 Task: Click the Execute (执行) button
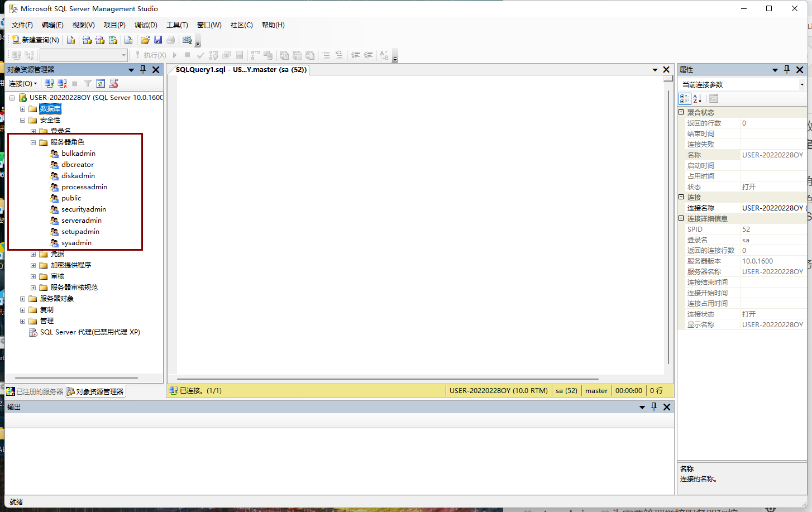[150, 55]
